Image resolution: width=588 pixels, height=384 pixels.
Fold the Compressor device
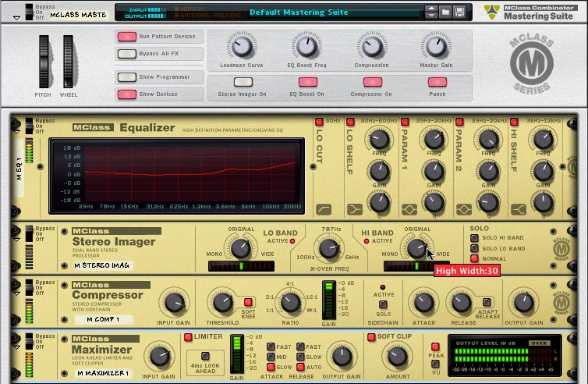click(x=16, y=293)
